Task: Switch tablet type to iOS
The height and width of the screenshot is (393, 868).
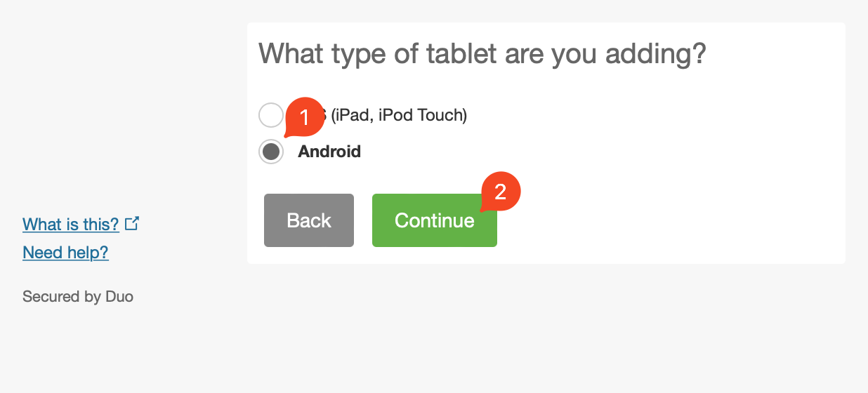Action: tap(270, 114)
